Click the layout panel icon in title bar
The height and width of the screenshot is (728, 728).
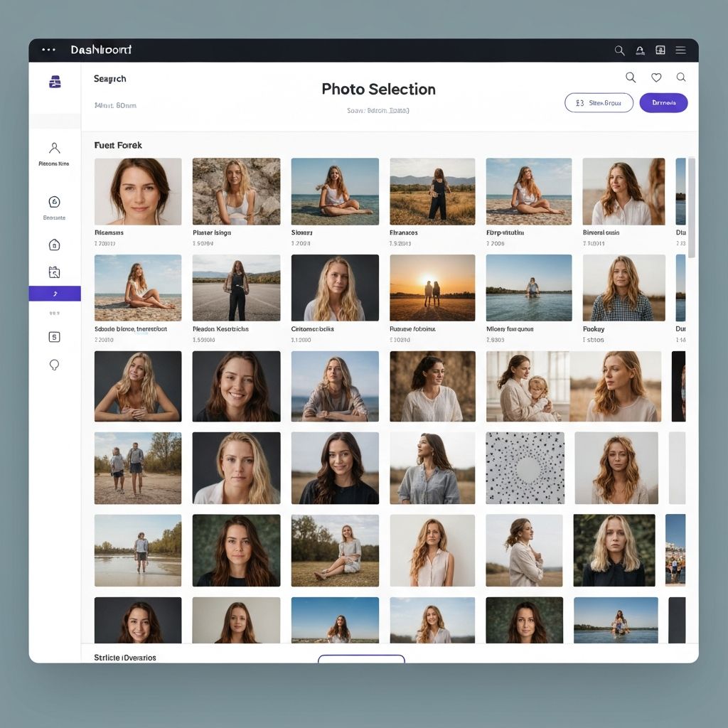(660, 50)
